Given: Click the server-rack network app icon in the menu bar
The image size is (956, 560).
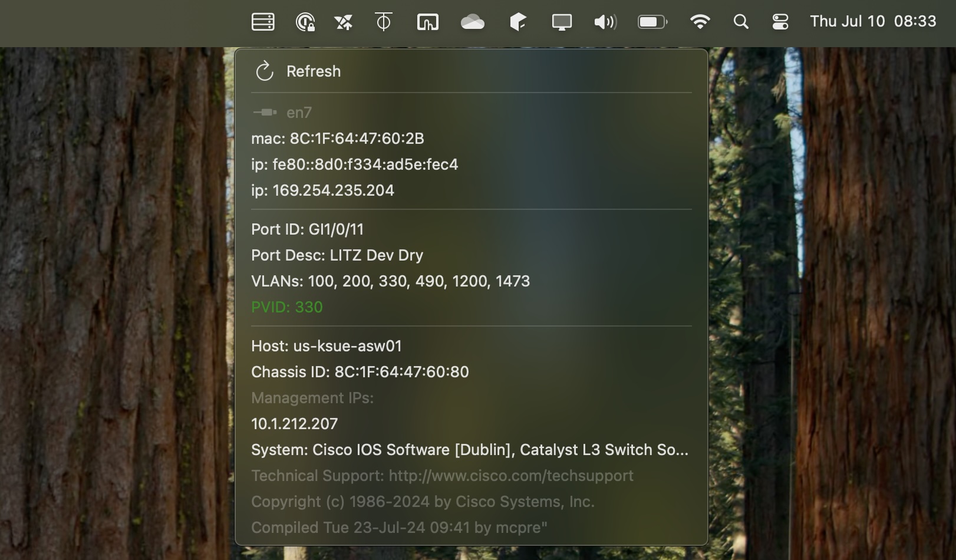Looking at the screenshot, I should (x=263, y=22).
